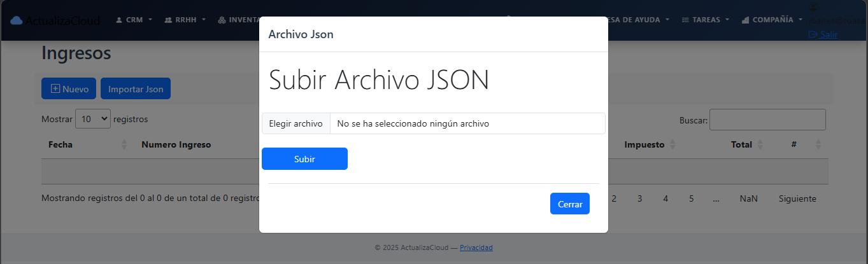Click the ActualizaCloud cloud logo
Viewport: 868px width, 264px height.
click(17, 20)
